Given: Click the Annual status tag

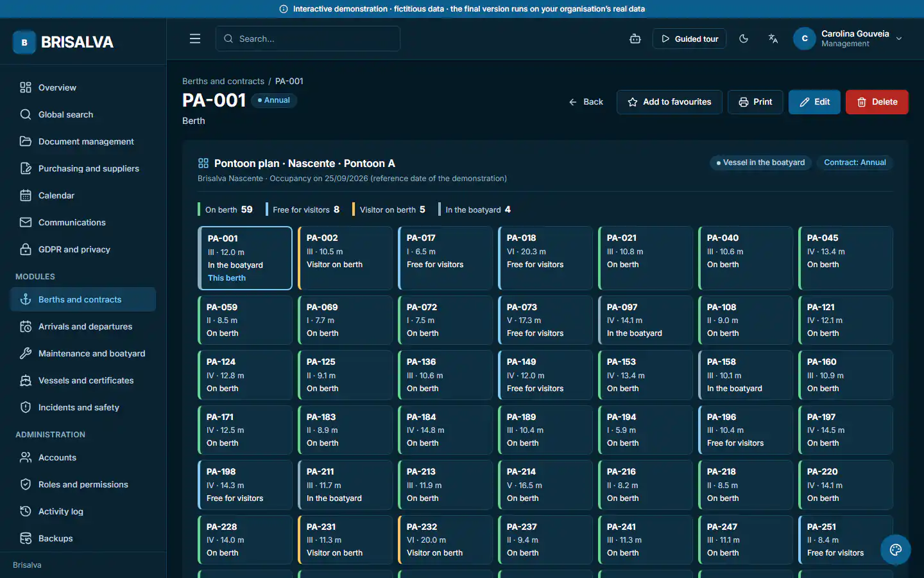Looking at the screenshot, I should click(x=274, y=100).
